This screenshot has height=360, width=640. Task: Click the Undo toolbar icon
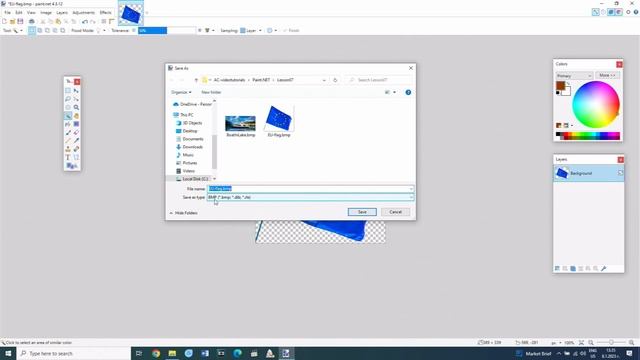[x=84, y=21]
